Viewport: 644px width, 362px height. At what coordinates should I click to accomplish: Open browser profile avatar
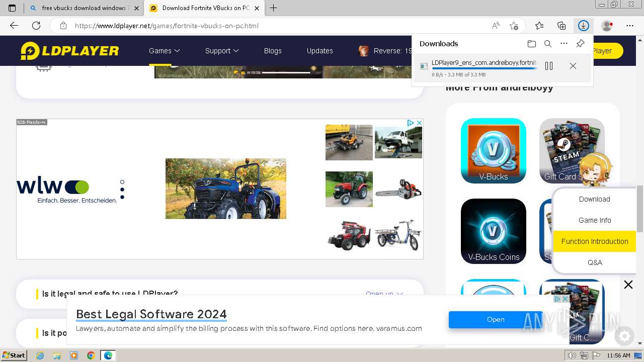coord(607,26)
